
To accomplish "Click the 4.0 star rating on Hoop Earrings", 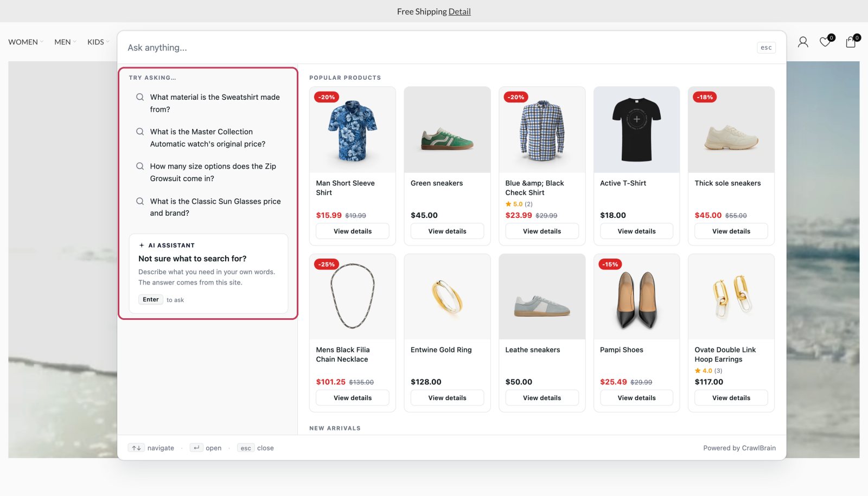I will coord(709,371).
